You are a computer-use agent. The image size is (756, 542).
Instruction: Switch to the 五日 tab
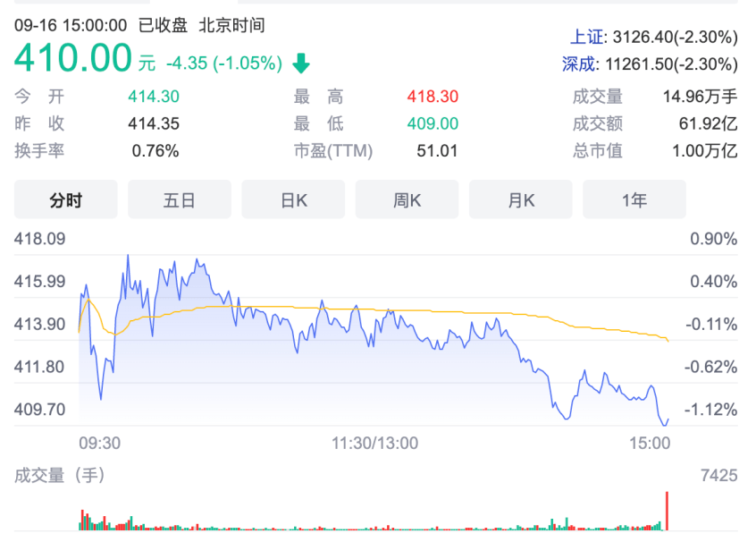click(x=180, y=199)
